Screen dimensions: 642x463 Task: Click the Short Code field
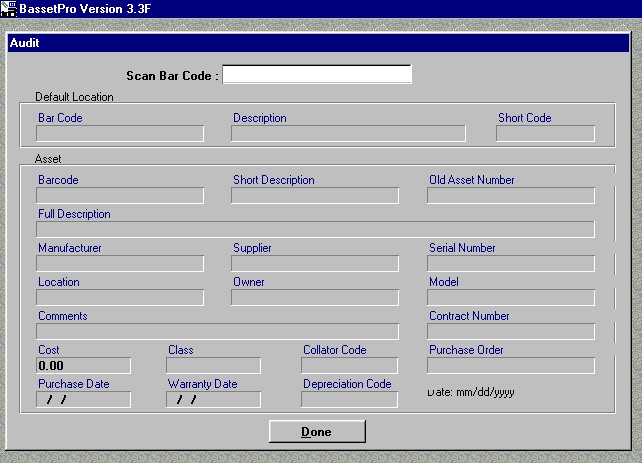pos(545,133)
